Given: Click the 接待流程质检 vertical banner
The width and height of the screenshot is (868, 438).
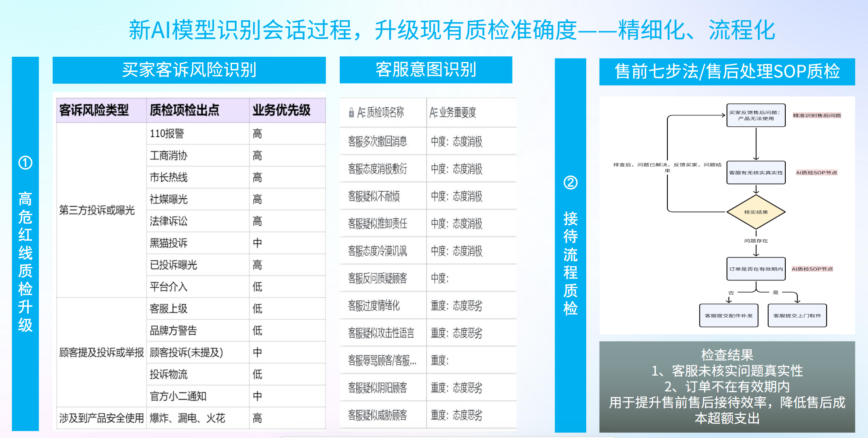Looking at the screenshot, I should 570,245.
